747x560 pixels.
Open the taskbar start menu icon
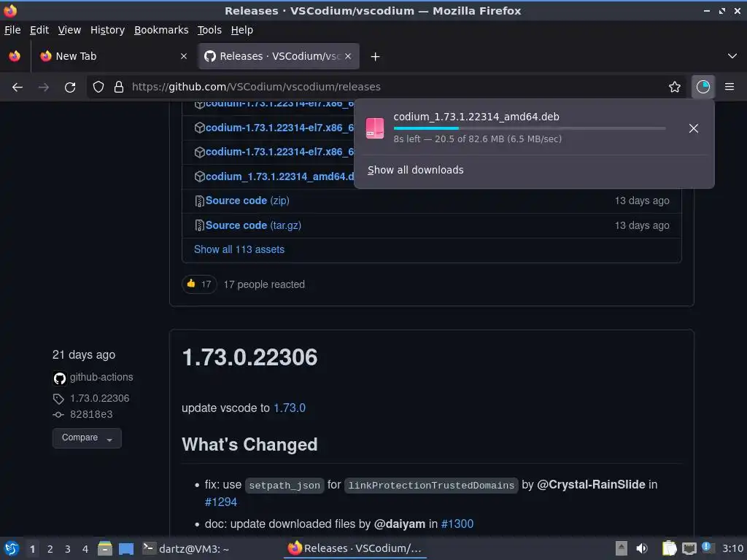point(12,548)
